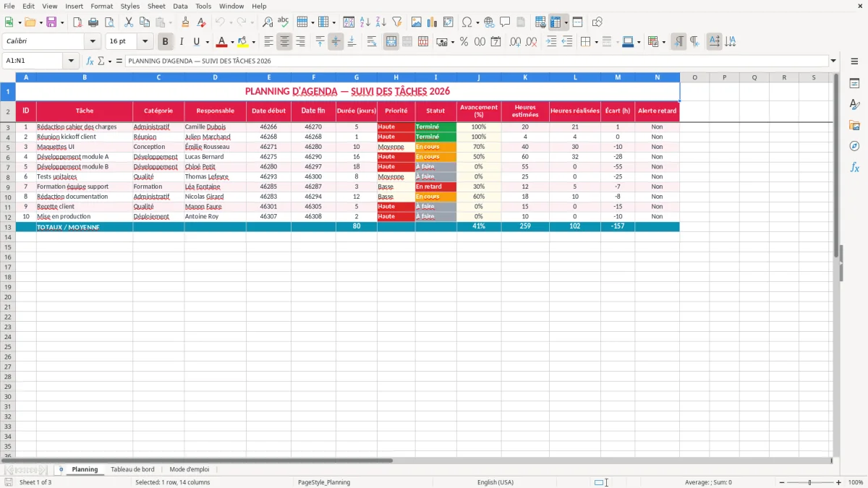Open font color dropdown arrow
The height and width of the screenshot is (488, 868).
[x=232, y=42]
